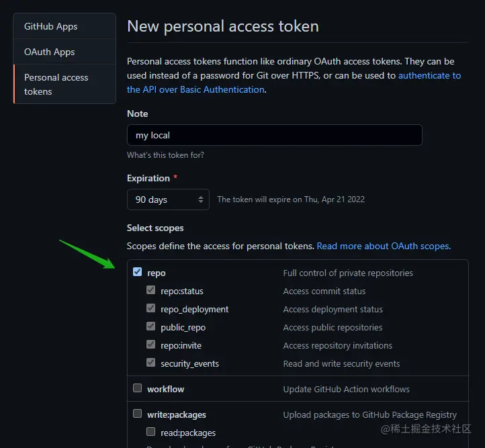
Task: Click the public_repo scope label
Action: (183, 328)
